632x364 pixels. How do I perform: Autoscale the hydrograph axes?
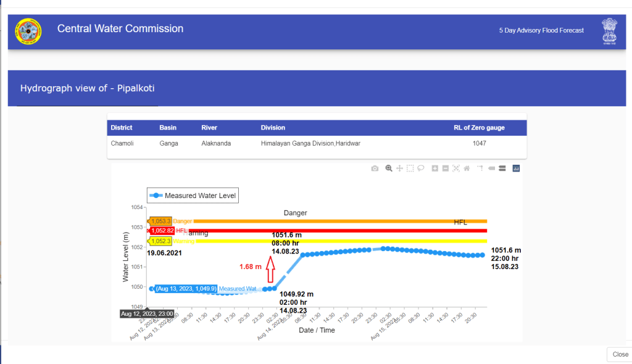click(456, 168)
